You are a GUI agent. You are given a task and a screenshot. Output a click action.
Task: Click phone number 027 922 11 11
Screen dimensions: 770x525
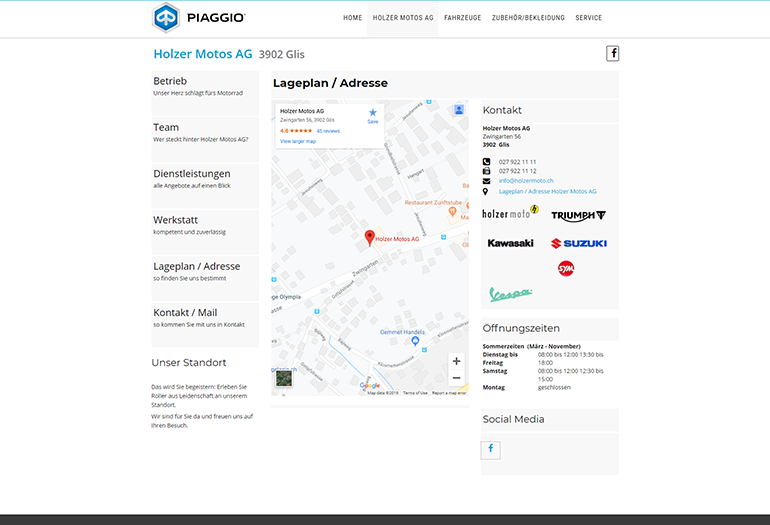click(518, 162)
